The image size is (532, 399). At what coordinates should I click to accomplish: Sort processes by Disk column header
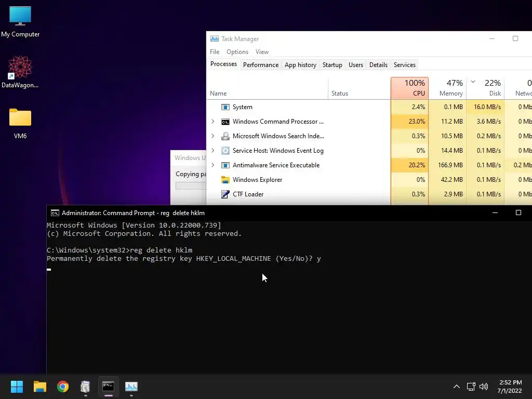[486, 88]
